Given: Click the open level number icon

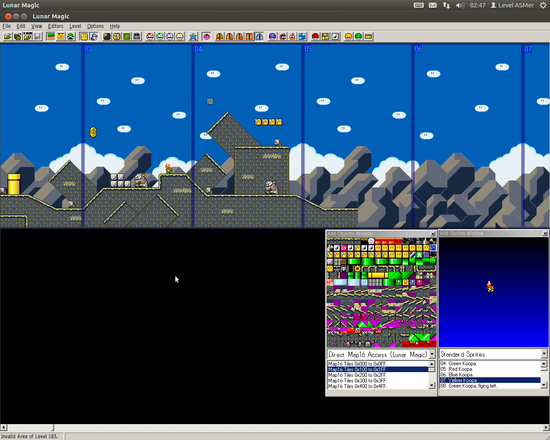Looking at the screenshot, I should [x=18, y=36].
